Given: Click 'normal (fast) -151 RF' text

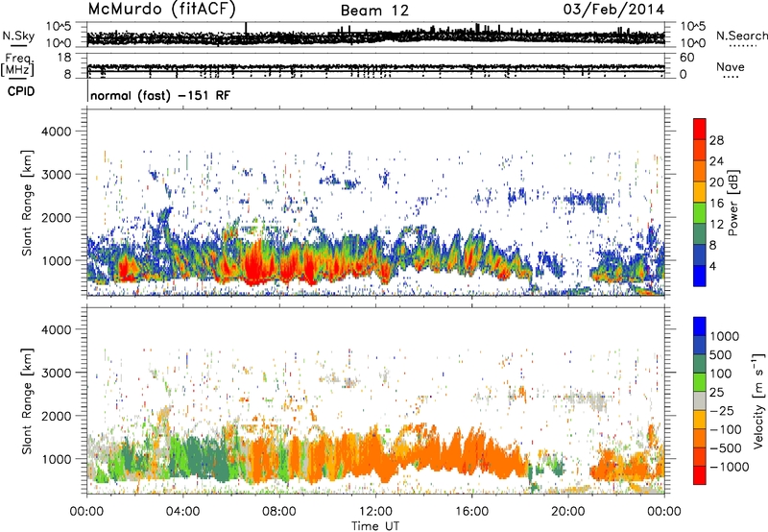Looking at the screenshot, I should coord(160,95).
